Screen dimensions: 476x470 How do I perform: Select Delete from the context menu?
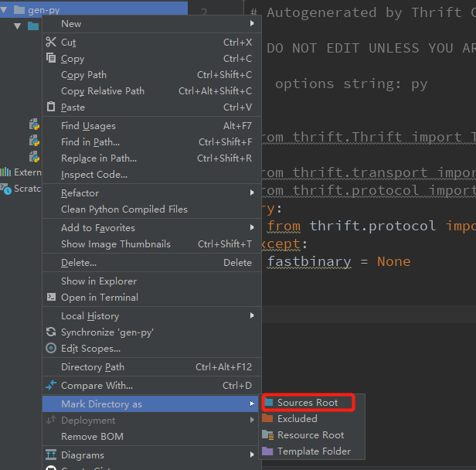pos(151,262)
